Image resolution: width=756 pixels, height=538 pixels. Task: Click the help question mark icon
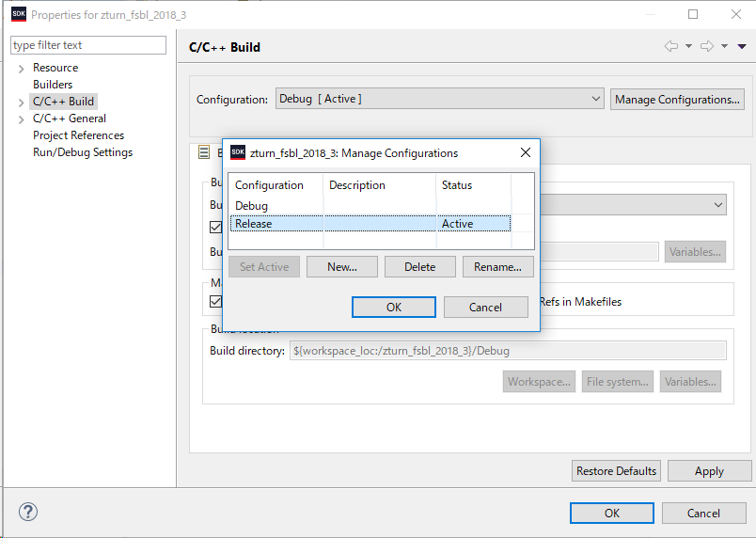coord(27,513)
